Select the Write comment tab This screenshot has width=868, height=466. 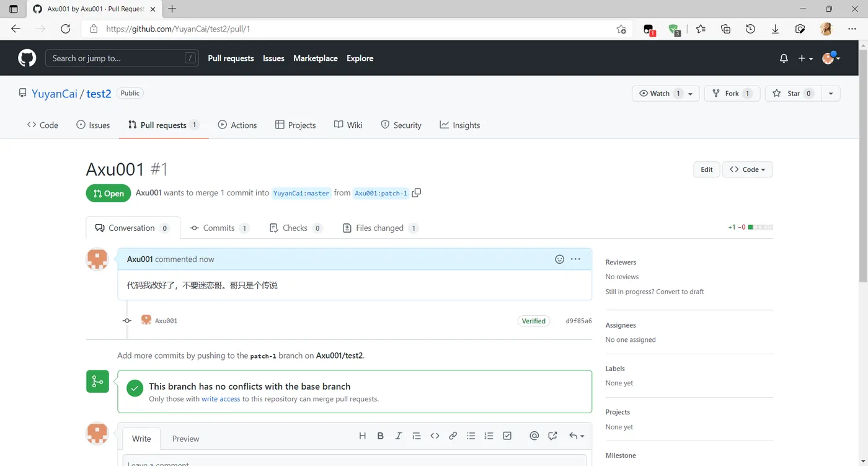141,439
